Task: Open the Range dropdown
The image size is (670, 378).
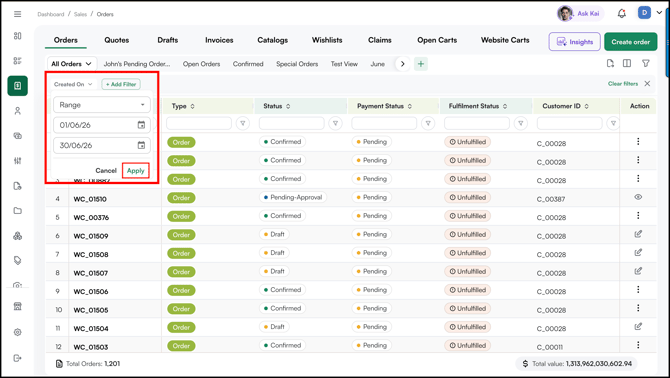Action: click(x=102, y=105)
